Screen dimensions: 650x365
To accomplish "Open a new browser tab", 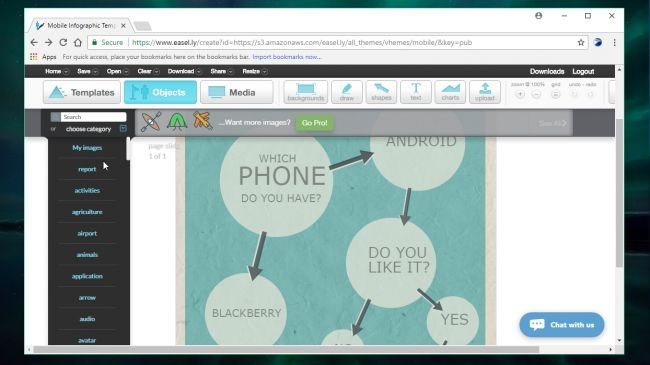I will coord(143,26).
